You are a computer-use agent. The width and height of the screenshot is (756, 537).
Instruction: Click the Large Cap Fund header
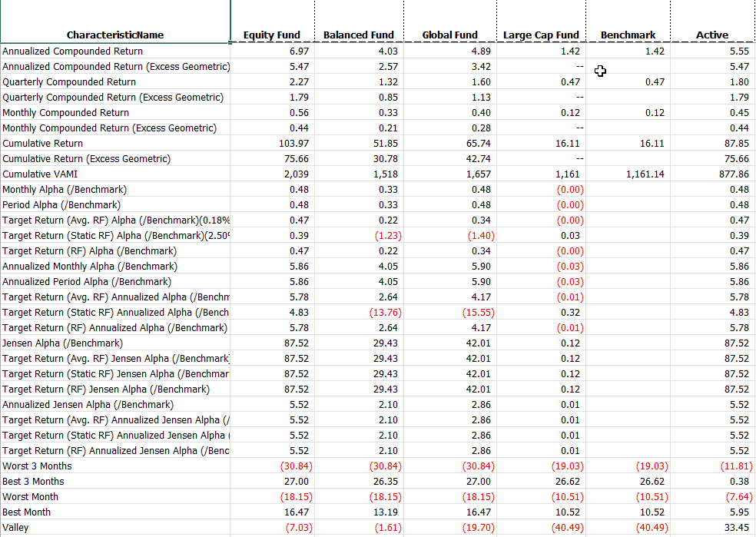pos(541,35)
